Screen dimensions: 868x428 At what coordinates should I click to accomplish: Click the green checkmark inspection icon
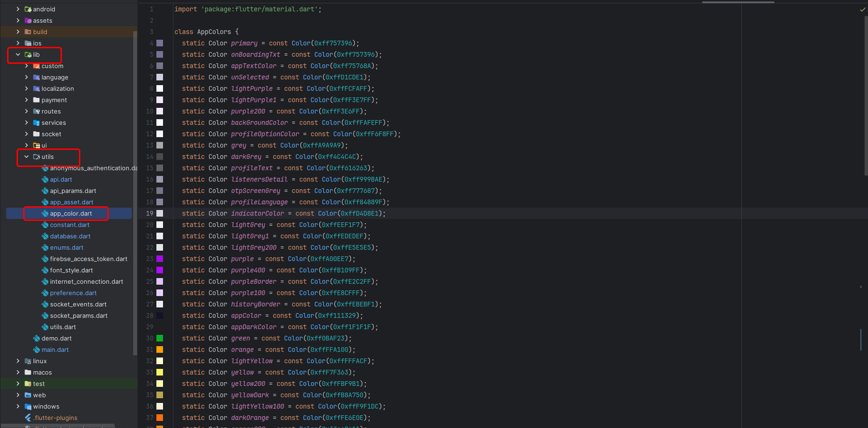point(862,9)
